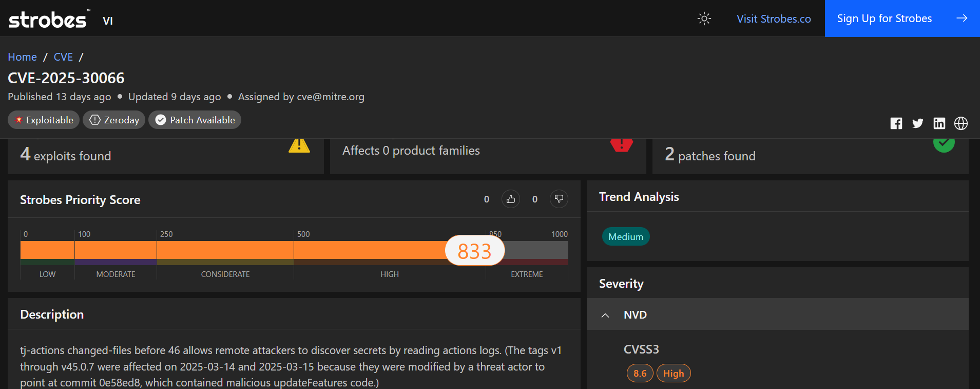The width and height of the screenshot is (980, 389).
Task: Click the yellow warning triangle icon
Action: tap(299, 146)
